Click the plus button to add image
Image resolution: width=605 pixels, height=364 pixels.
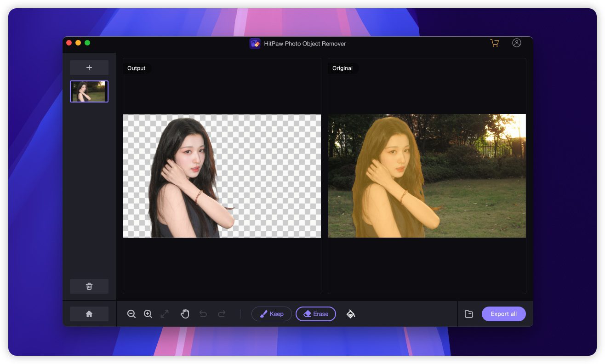pyautogui.click(x=89, y=68)
